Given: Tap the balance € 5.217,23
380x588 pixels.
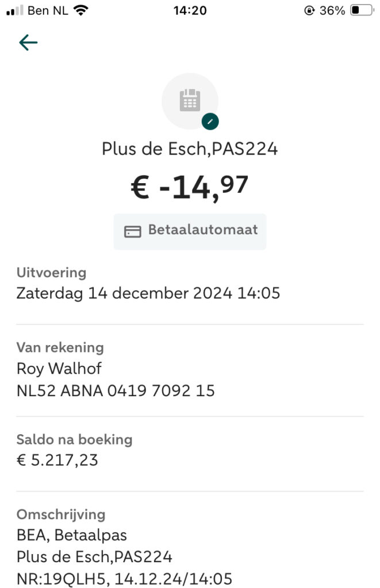Looking at the screenshot, I should click(57, 460).
